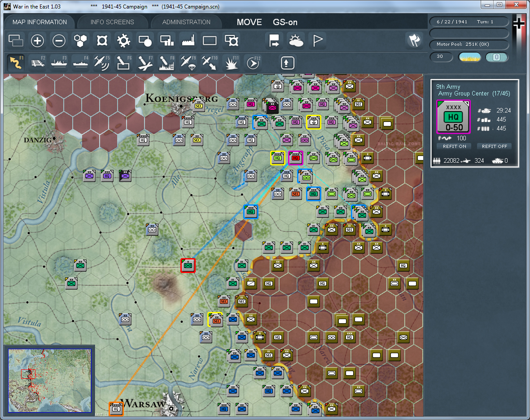Select Bomb city mode (F8) icon
Viewport: 530px width, 420px height.
pos(166,63)
